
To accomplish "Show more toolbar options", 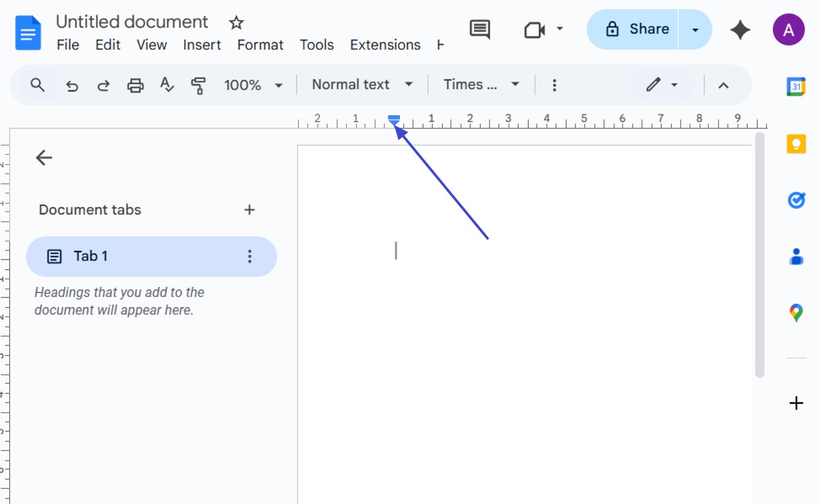I will (554, 85).
